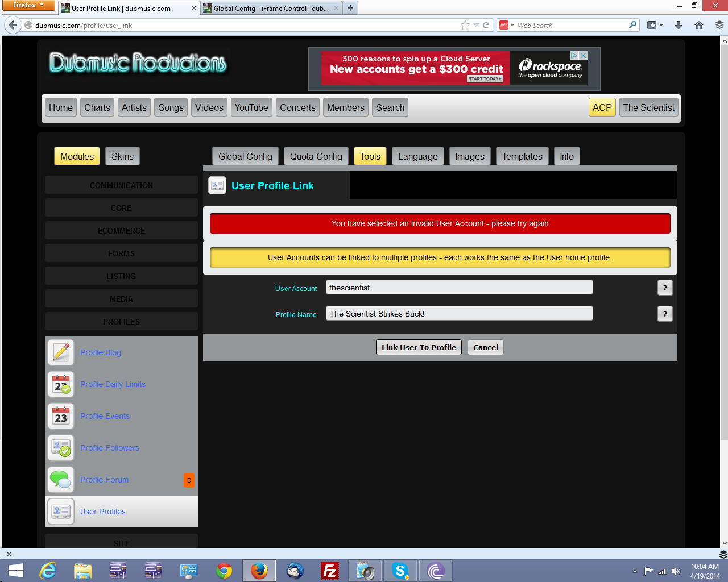The image size is (728, 582).
Task: Open the YouTube page
Action: click(x=251, y=107)
